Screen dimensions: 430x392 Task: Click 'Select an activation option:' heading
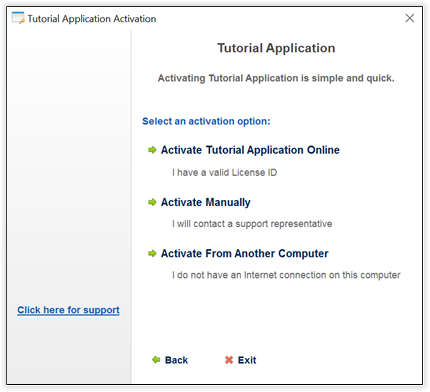click(206, 121)
